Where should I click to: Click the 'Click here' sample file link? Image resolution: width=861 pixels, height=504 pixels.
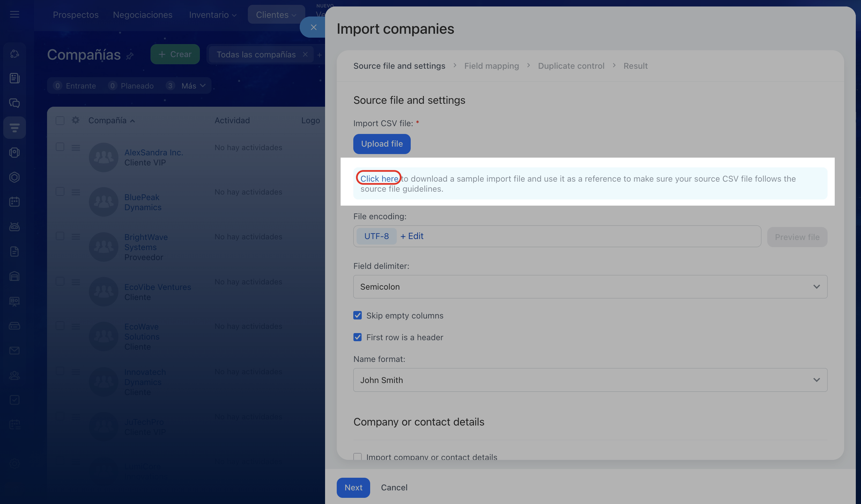click(379, 179)
